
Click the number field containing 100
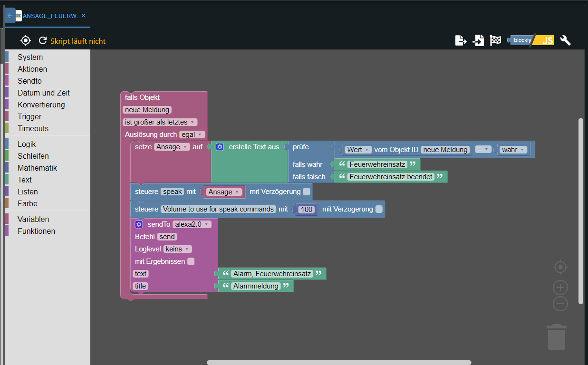point(307,210)
